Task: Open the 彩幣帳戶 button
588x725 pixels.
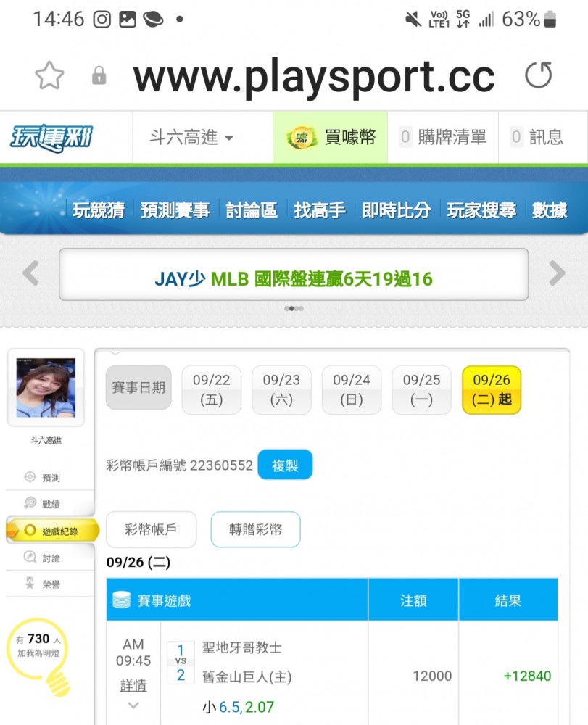Action: click(x=151, y=529)
